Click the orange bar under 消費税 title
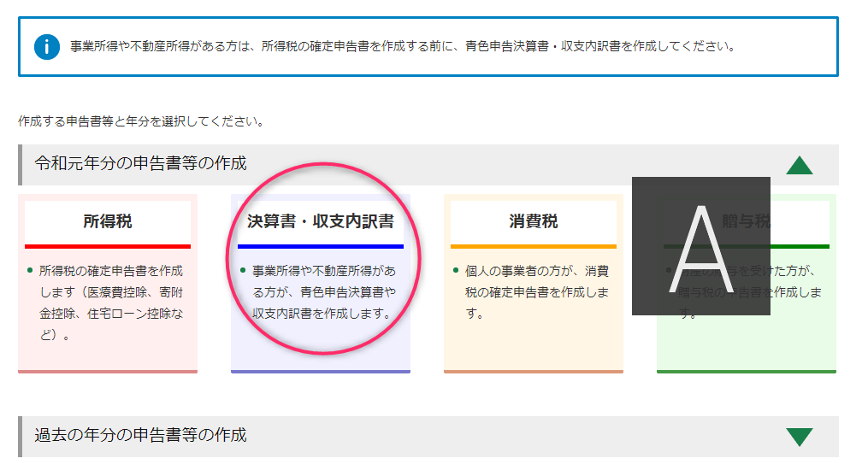Screen dimensions: 868x476 point(533,246)
